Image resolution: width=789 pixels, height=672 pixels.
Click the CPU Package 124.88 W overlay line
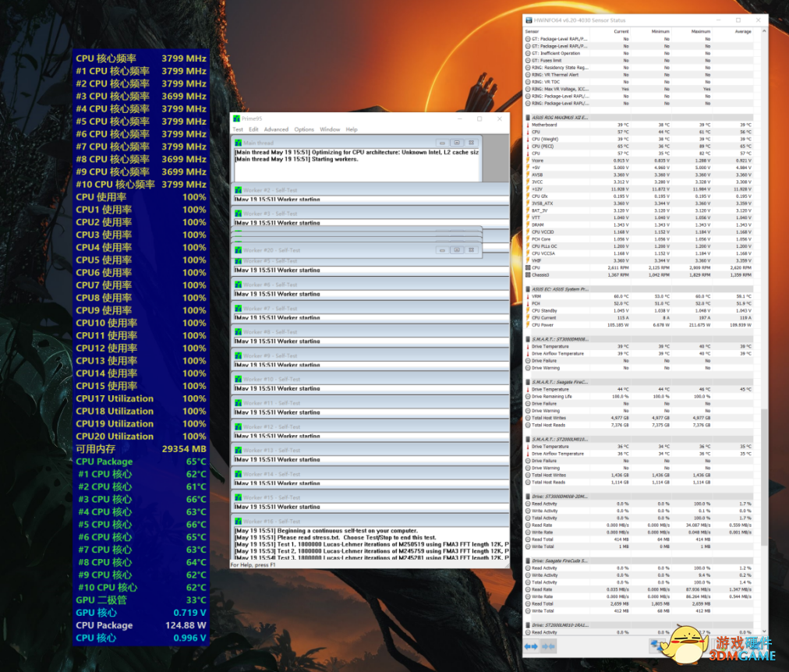[x=141, y=625]
